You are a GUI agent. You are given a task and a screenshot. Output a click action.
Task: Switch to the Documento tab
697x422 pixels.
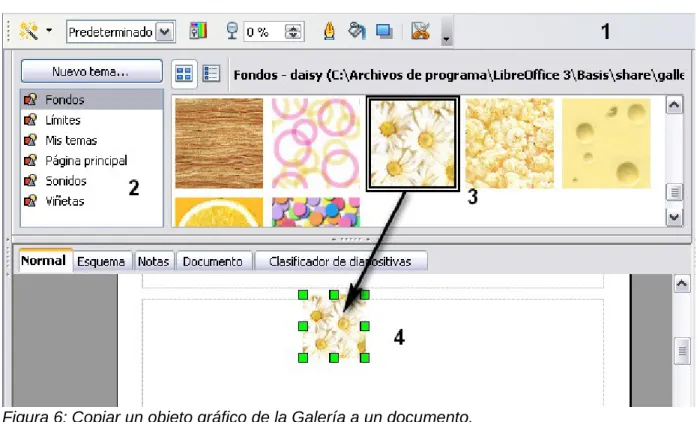pos(213,261)
